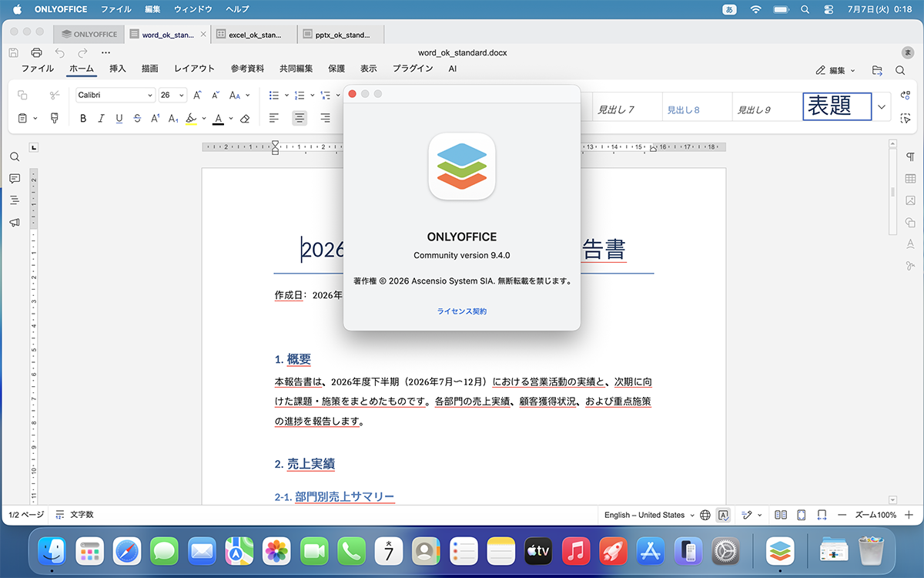Click the zoom out minus button
Image resolution: width=924 pixels, height=578 pixels.
tap(842, 515)
